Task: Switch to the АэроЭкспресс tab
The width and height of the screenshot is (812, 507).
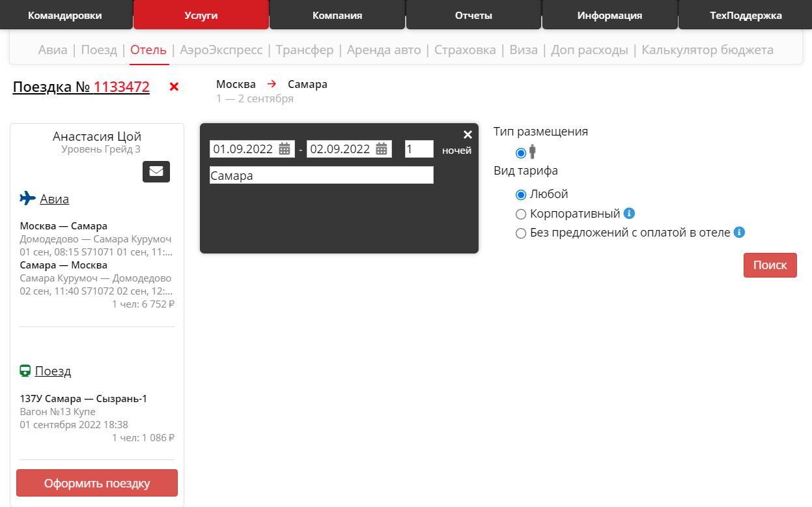Action: click(x=221, y=50)
